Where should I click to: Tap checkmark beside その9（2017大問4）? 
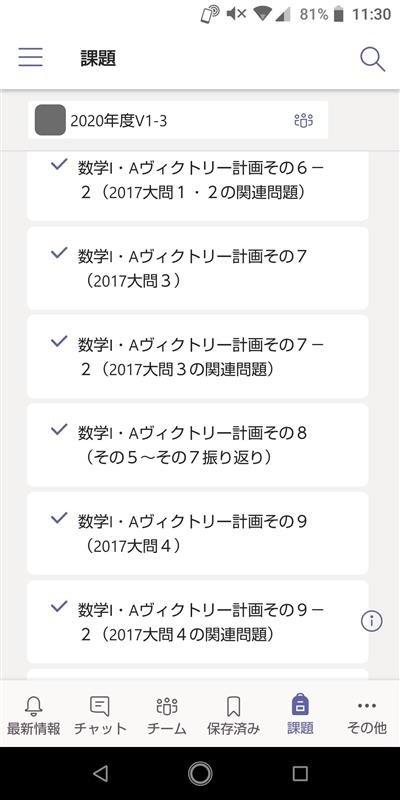[59, 518]
